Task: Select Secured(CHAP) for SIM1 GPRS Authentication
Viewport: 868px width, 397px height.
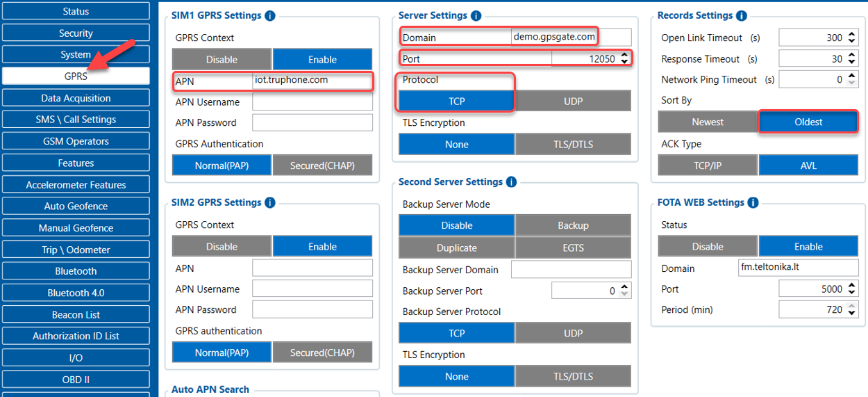Action: (322, 165)
